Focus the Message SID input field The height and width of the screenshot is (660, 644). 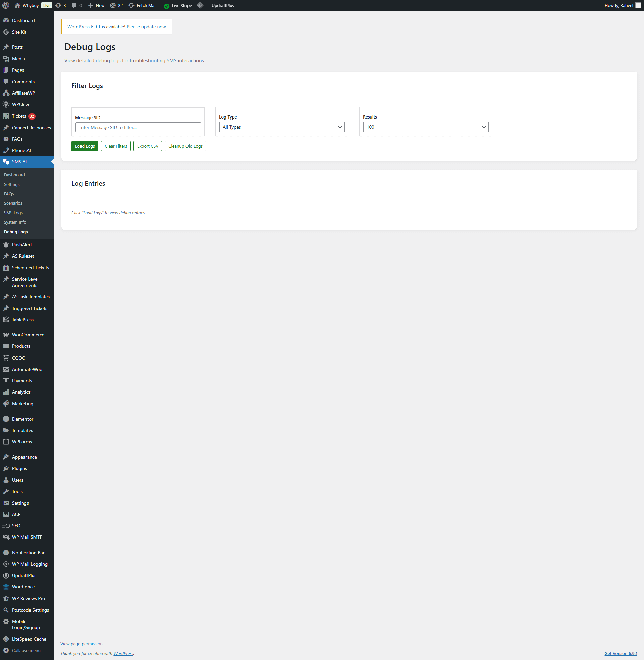tap(138, 127)
